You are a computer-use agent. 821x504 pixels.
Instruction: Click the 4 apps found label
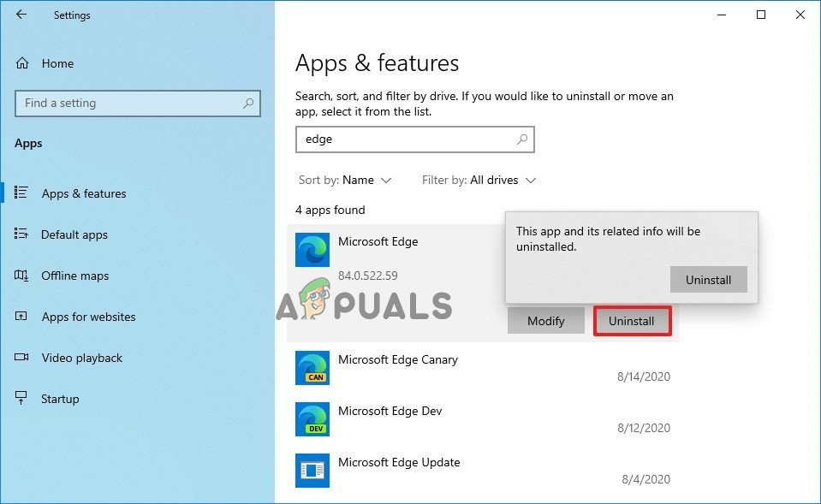point(330,210)
